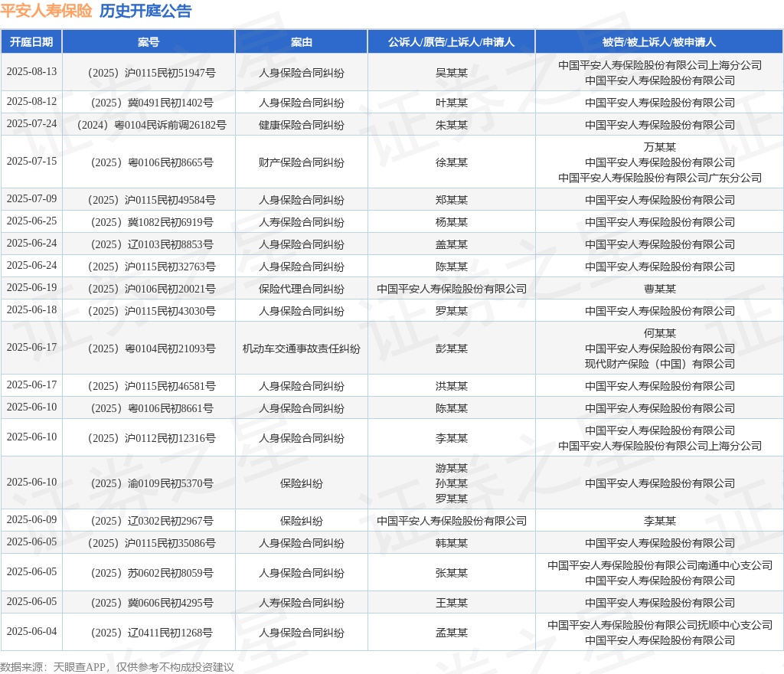
Task: Click case number 辽0302民初2967号
Action: pyautogui.click(x=152, y=521)
